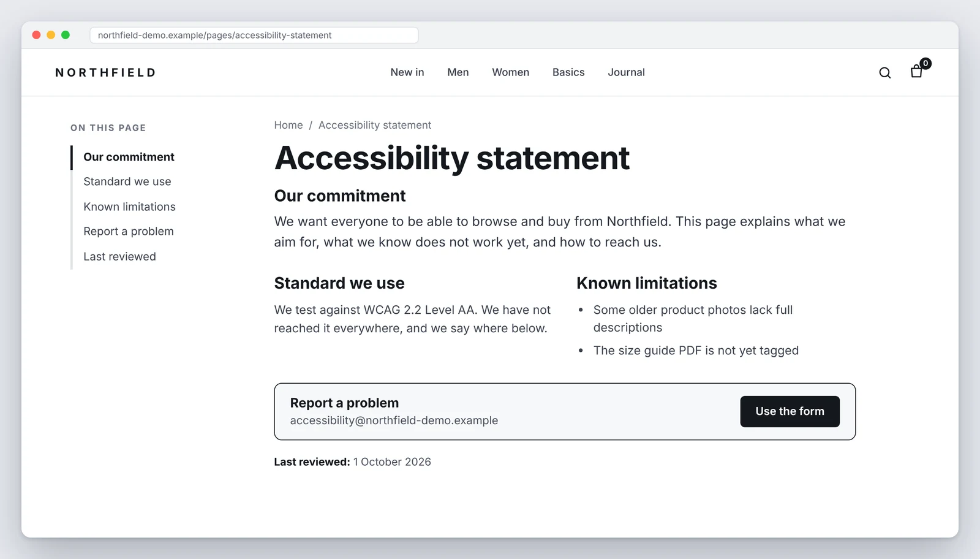This screenshot has height=559, width=980.
Task: Jump to Our commitment in sidebar
Action: [129, 157]
